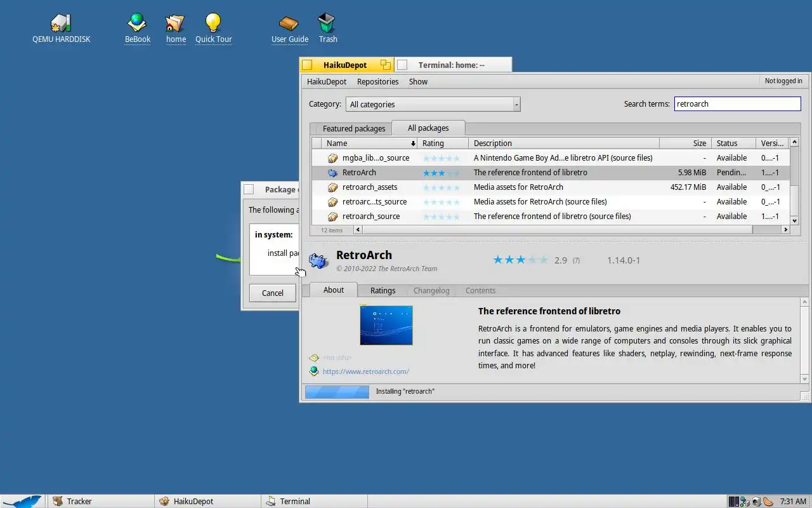812x508 pixels.
Task: Click the RetroArch row package icon
Action: click(332, 173)
